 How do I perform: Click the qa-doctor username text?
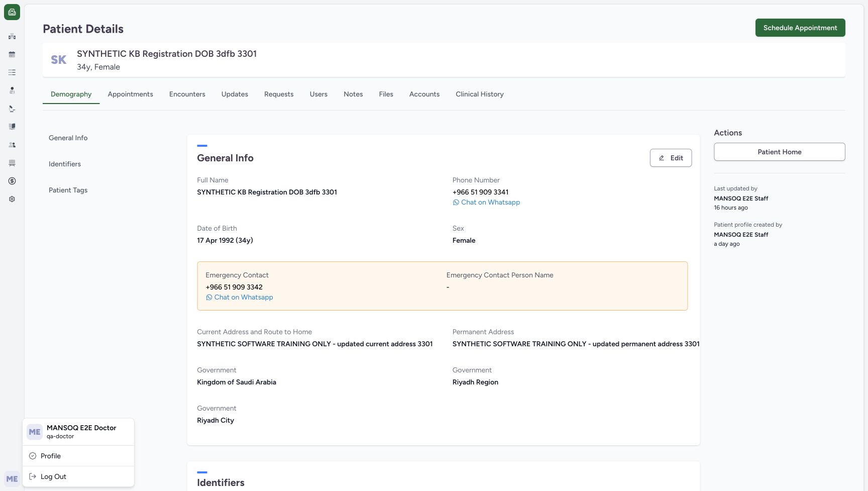point(60,436)
